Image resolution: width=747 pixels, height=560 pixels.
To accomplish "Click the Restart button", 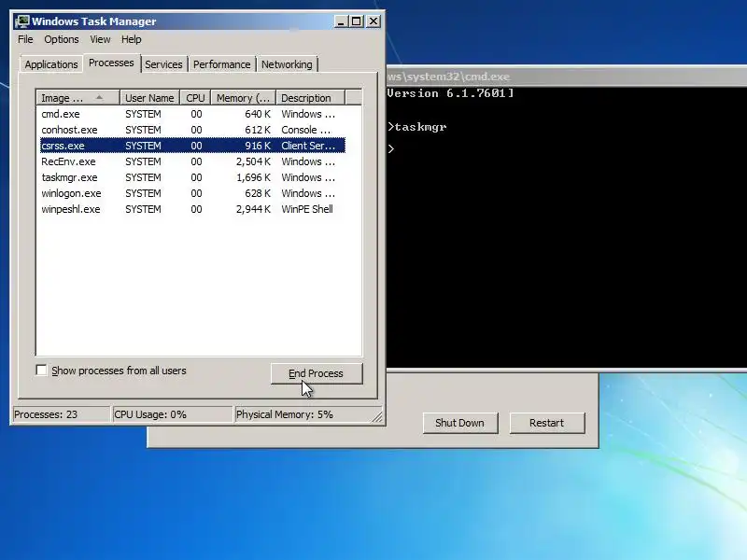I will (x=546, y=423).
